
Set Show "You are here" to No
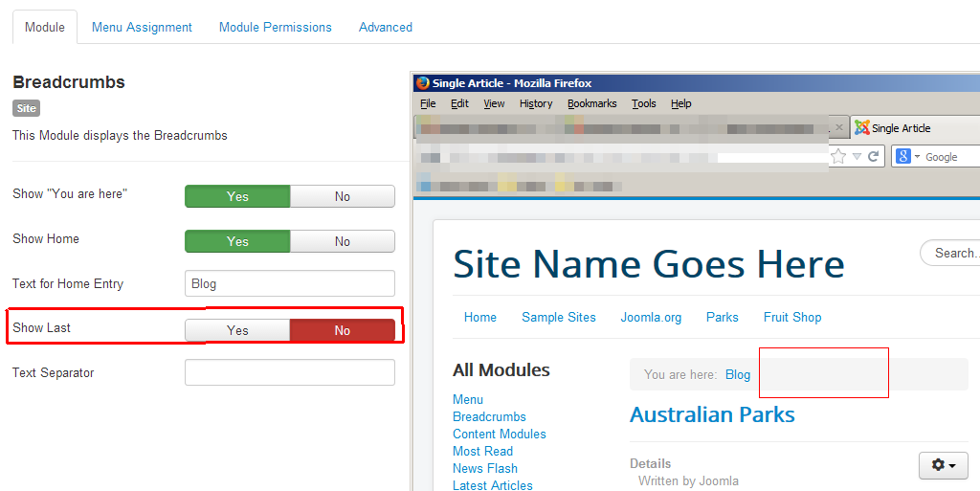(x=342, y=196)
